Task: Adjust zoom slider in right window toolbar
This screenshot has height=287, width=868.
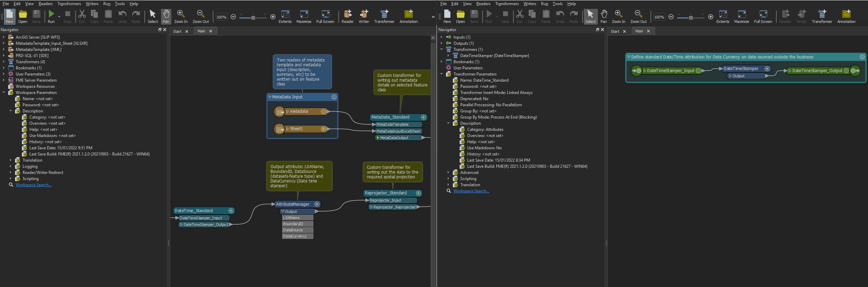Action: 691,17
